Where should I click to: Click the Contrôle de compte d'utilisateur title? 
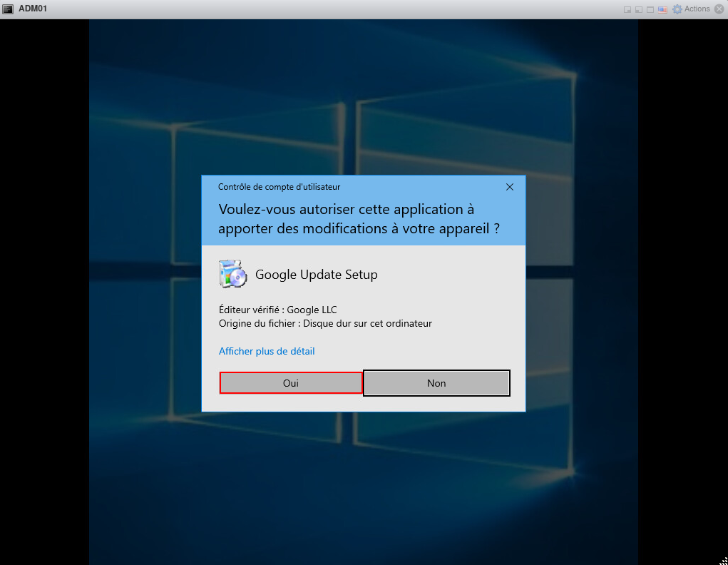tap(279, 187)
